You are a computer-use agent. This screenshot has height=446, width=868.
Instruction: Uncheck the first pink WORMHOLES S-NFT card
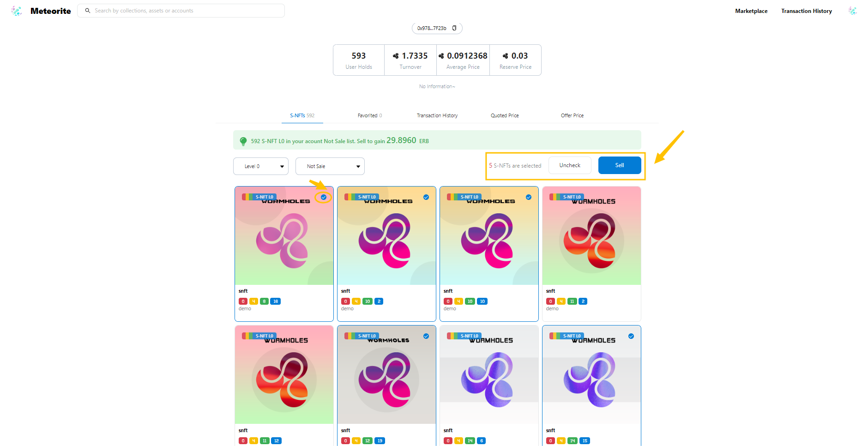324,197
